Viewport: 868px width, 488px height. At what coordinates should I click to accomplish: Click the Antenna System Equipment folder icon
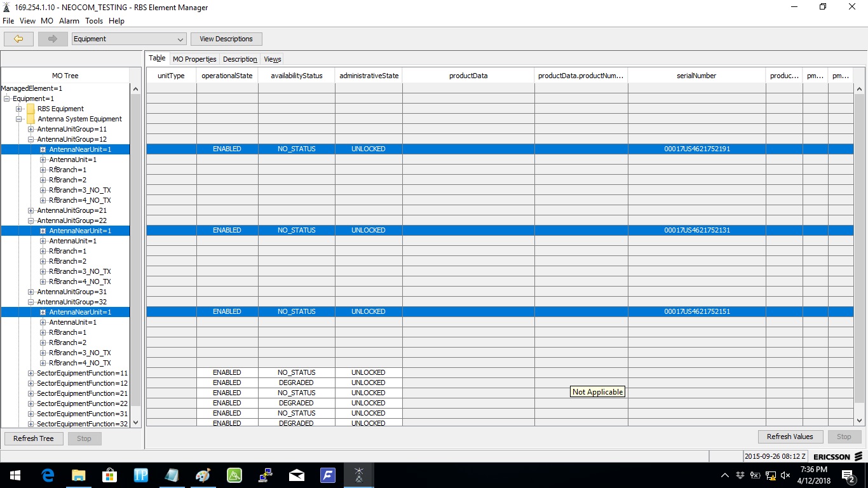[31, 119]
